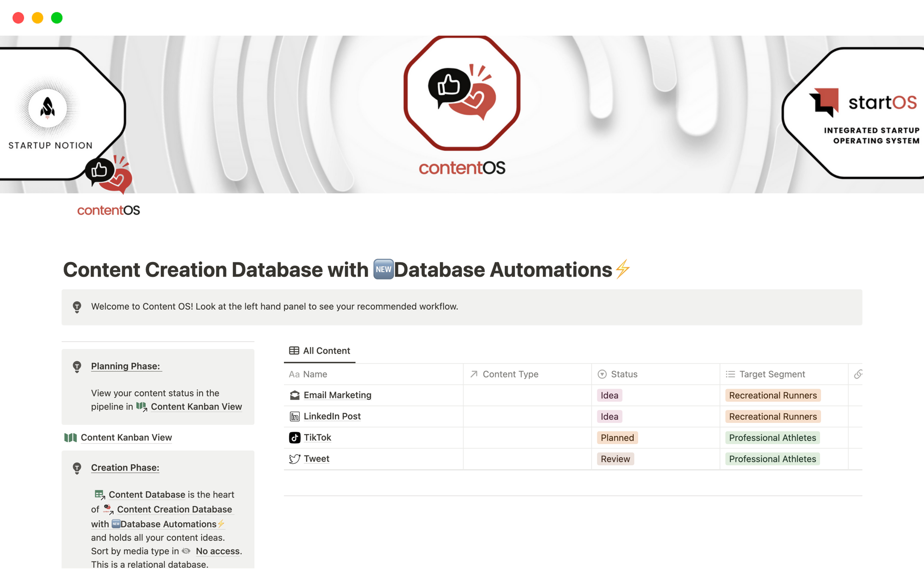Click the Content Kanban View map icon
Image resolution: width=924 pixels, height=578 pixels.
click(71, 437)
